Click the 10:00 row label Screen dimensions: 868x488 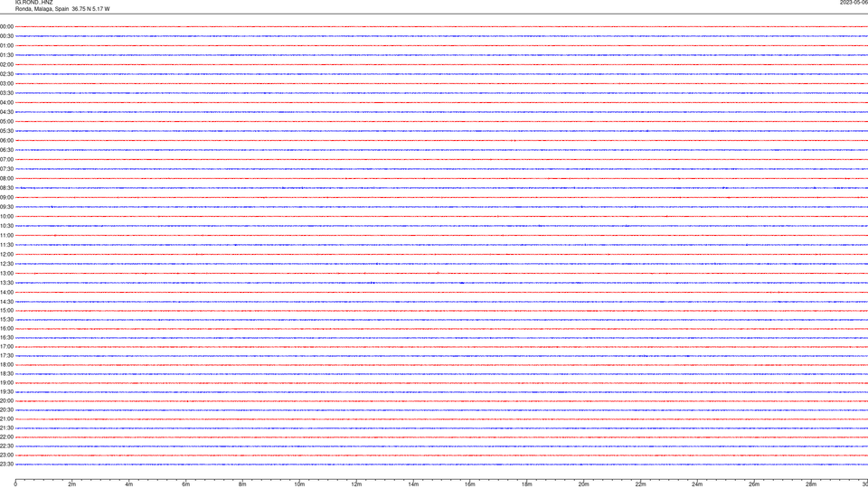pyautogui.click(x=6, y=217)
